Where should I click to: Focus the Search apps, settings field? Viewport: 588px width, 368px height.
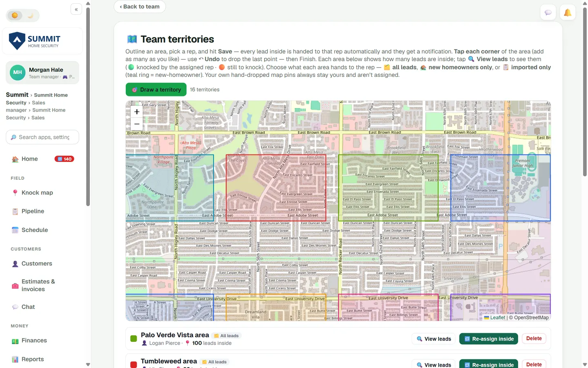(42, 137)
